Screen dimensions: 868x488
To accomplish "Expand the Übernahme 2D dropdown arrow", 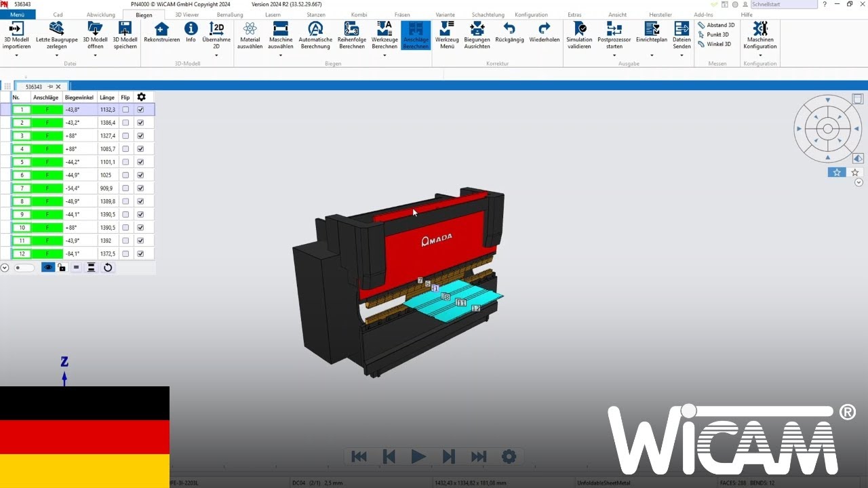I will coord(216,56).
